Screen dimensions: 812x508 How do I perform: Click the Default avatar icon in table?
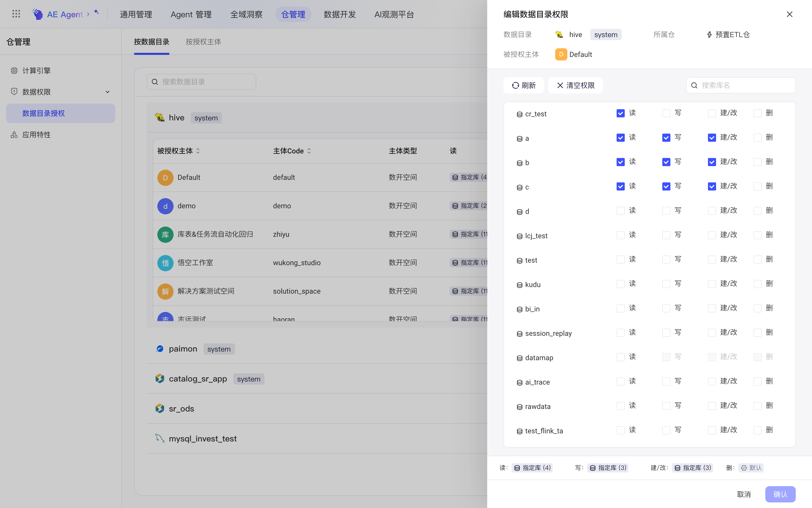point(165,178)
